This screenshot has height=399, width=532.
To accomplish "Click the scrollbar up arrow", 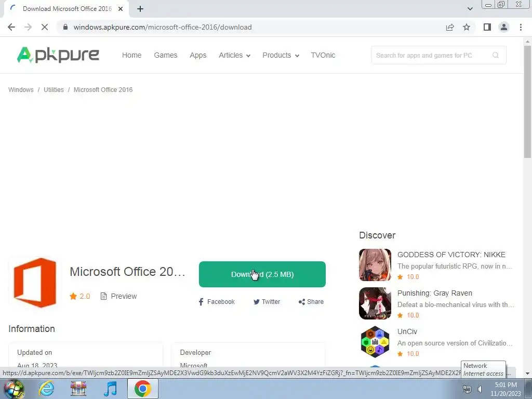I will point(528,42).
